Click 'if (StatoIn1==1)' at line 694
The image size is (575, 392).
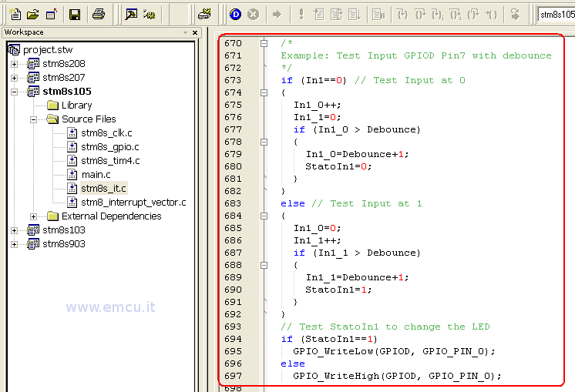point(329,339)
